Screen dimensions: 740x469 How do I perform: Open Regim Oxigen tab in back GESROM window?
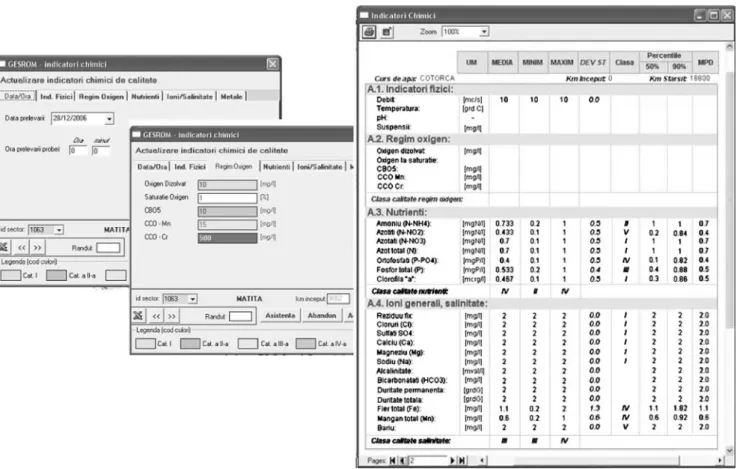click(101, 96)
